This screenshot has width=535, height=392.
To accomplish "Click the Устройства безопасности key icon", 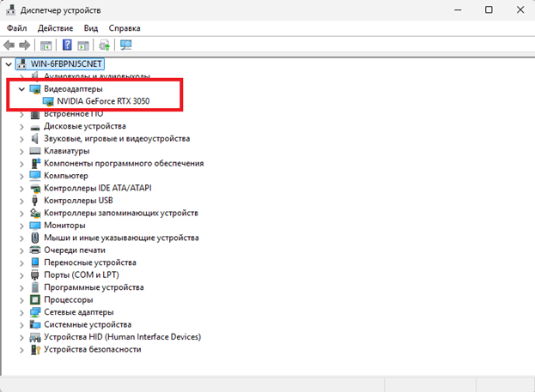I will (35, 349).
